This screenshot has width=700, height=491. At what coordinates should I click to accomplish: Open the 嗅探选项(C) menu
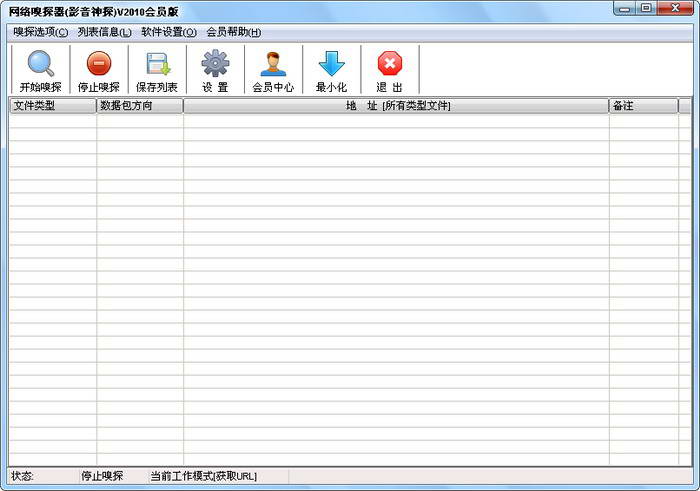pyautogui.click(x=41, y=32)
